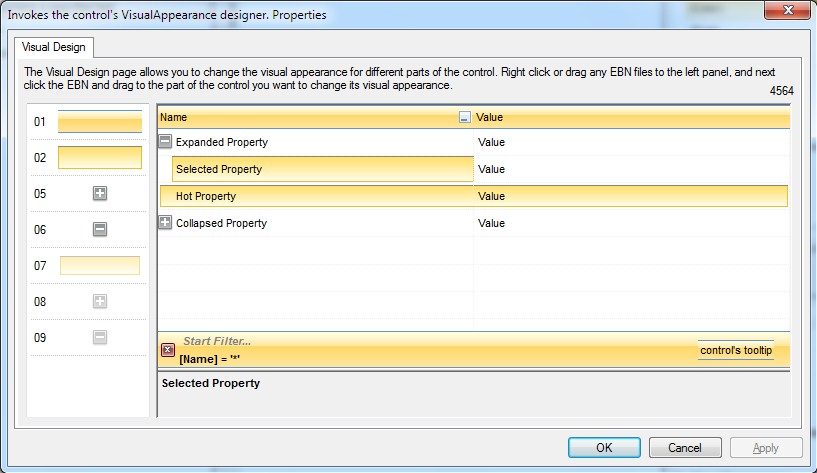
Task: Pick the 01 skin swatch
Action: coord(100,122)
